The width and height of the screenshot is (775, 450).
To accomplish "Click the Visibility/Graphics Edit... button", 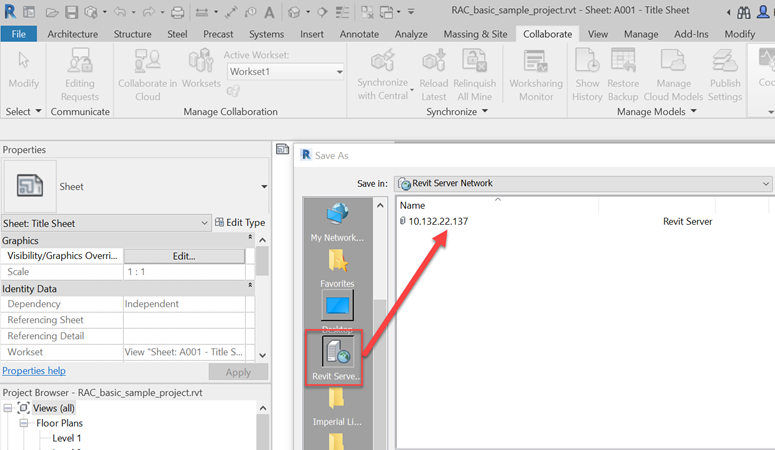I will click(184, 256).
